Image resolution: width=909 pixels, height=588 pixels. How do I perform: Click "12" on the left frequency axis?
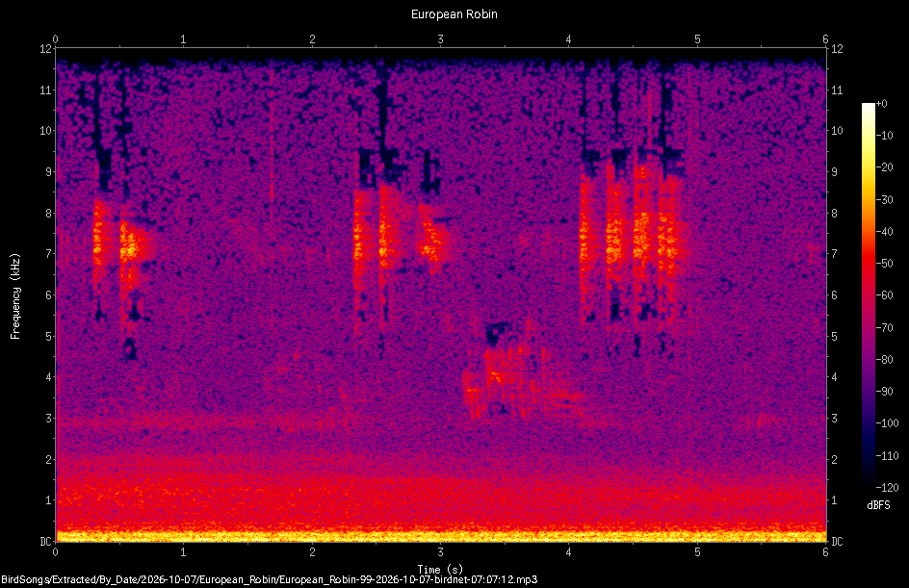(45, 49)
